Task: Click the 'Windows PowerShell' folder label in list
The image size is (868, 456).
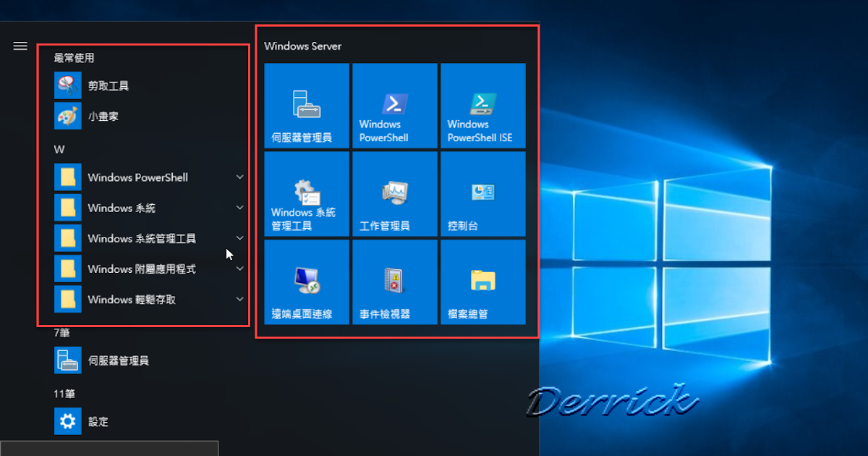Action: (x=138, y=178)
